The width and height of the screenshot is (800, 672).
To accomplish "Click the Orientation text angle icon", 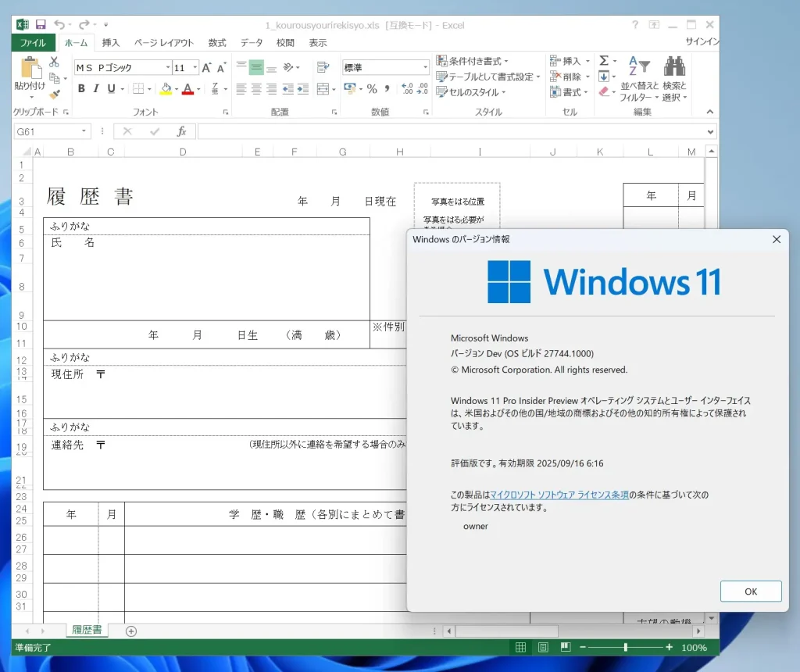I will (x=289, y=67).
